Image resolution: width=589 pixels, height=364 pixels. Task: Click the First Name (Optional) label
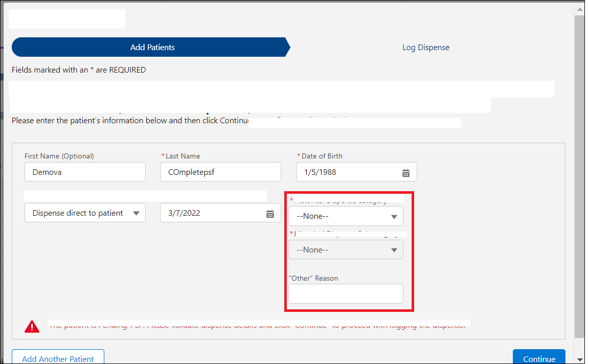(x=59, y=156)
